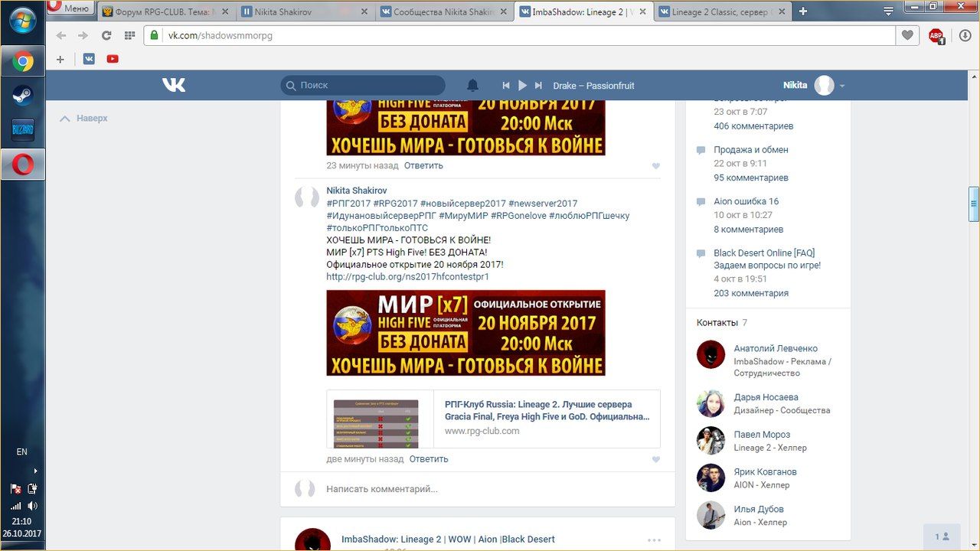Open the Adblock Plus extension icon
980x551 pixels.
click(x=936, y=35)
